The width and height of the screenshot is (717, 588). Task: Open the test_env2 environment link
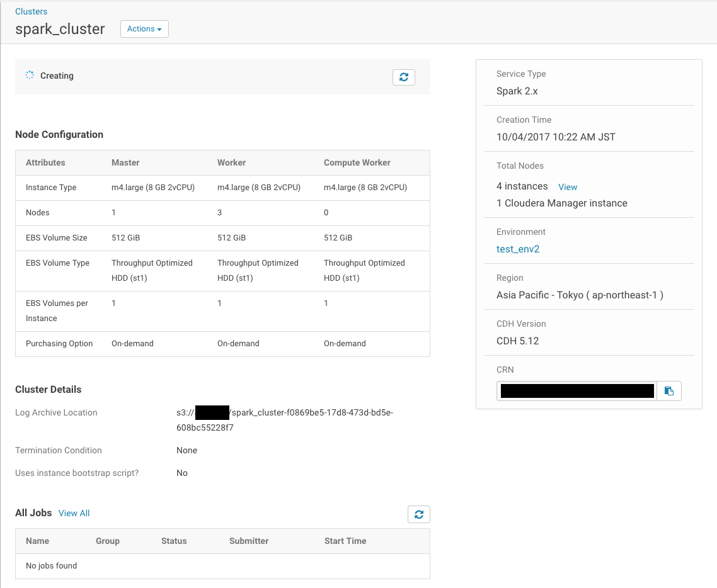[x=518, y=249]
